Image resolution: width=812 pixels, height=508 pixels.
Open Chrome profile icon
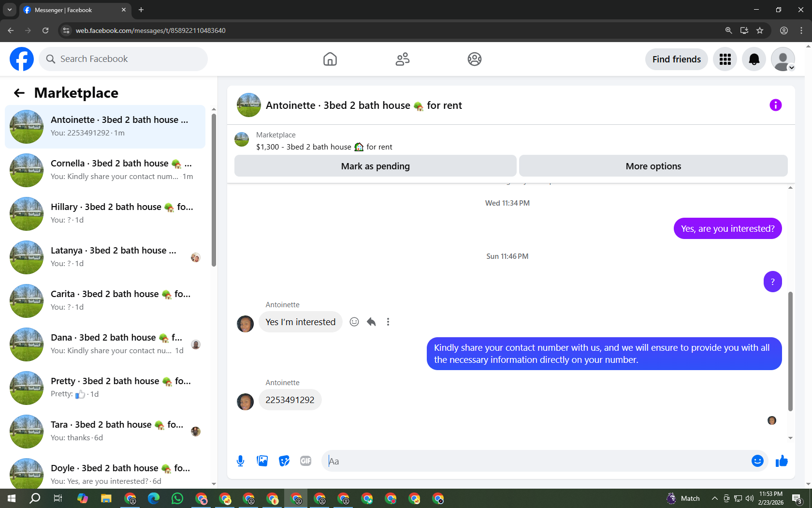coord(784,30)
